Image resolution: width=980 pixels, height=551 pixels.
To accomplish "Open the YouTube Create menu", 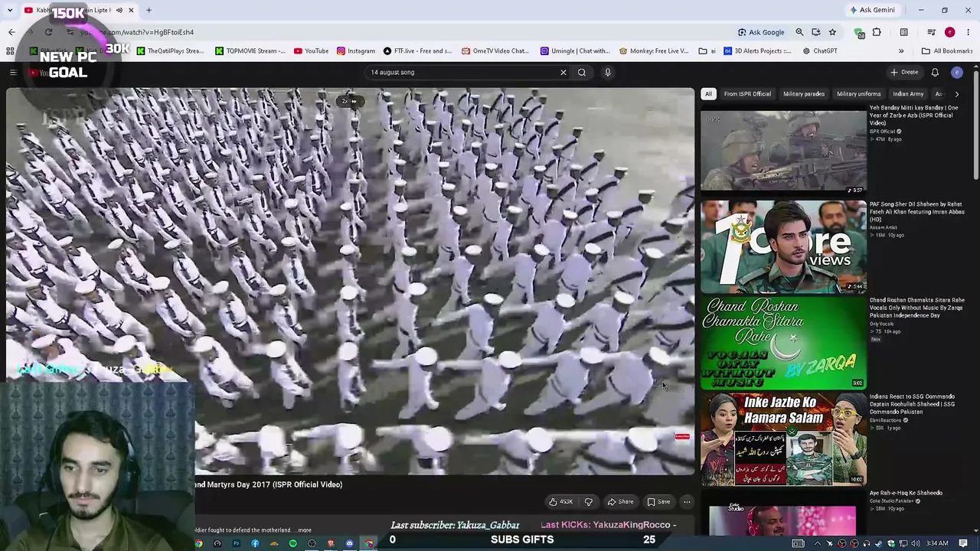I will coord(904,73).
